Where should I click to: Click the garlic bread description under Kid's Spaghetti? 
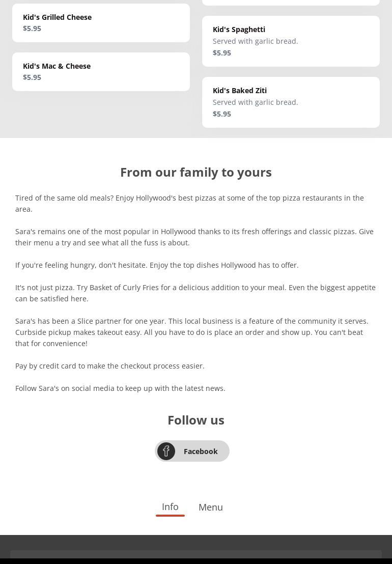click(256, 41)
